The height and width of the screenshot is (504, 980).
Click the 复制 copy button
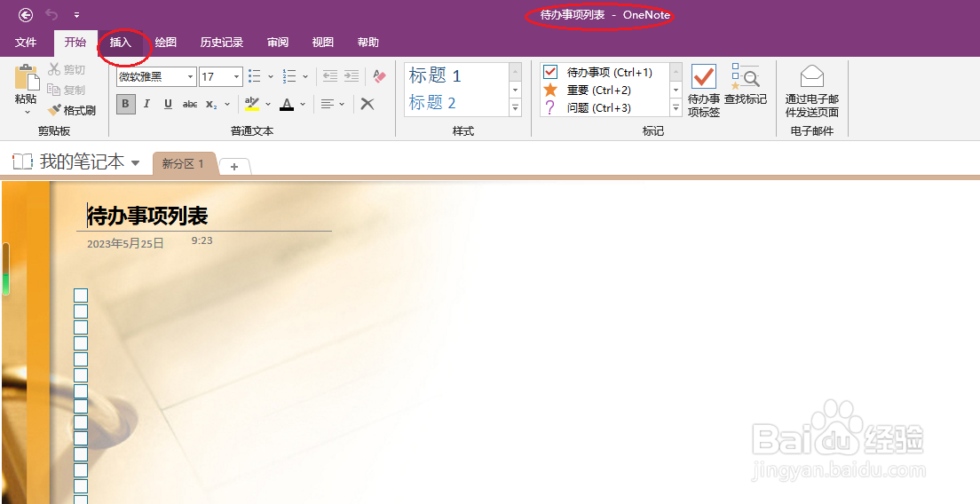pos(67,90)
